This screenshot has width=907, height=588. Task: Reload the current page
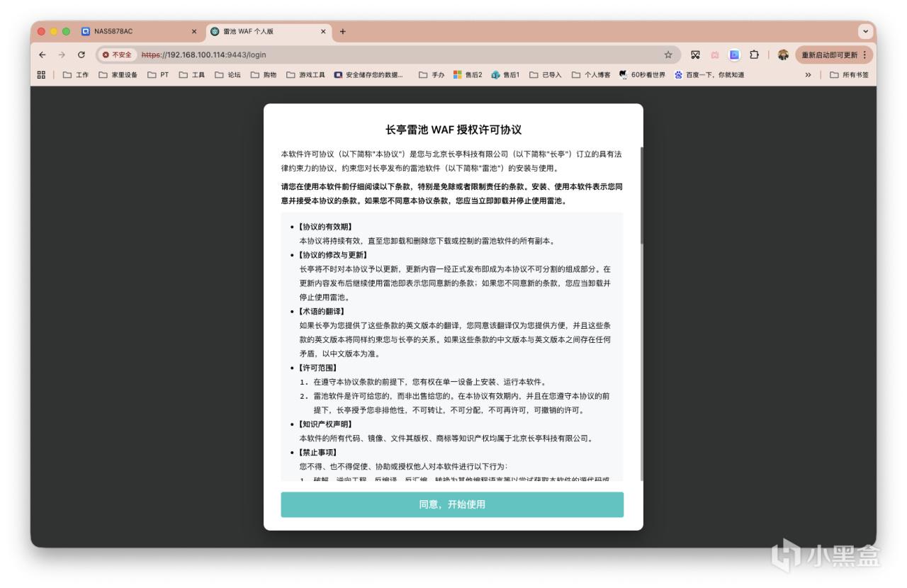pos(81,55)
